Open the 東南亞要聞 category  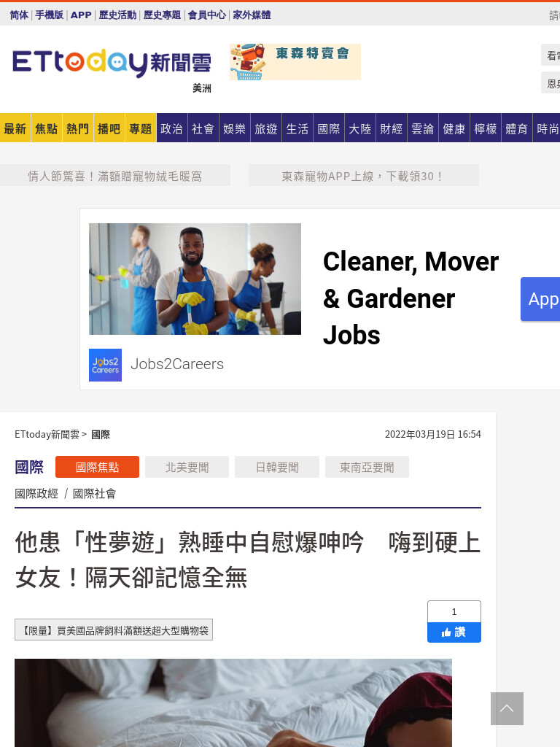pyautogui.click(x=367, y=467)
